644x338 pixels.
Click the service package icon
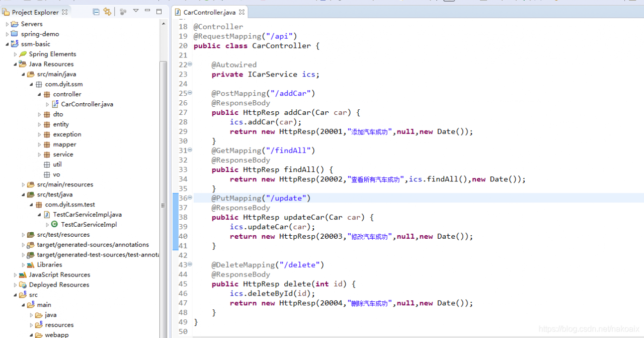(x=47, y=155)
